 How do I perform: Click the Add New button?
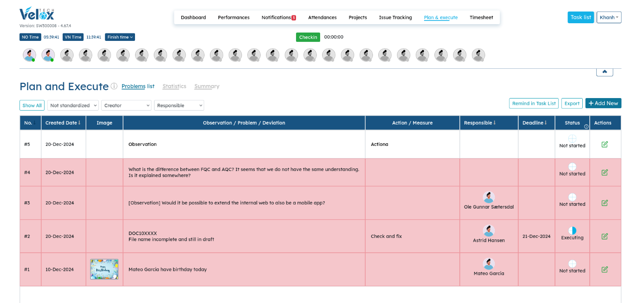tap(603, 103)
